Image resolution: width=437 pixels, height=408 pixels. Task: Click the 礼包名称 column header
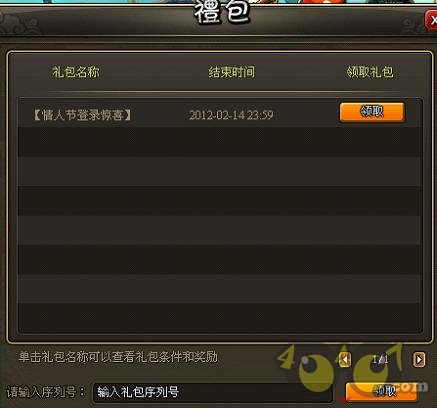click(76, 72)
